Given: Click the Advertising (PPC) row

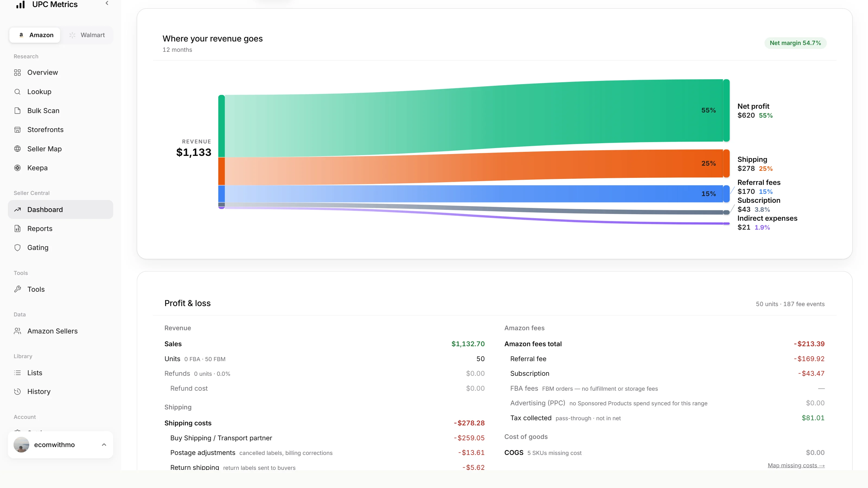Looking at the screenshot, I should coord(665,403).
